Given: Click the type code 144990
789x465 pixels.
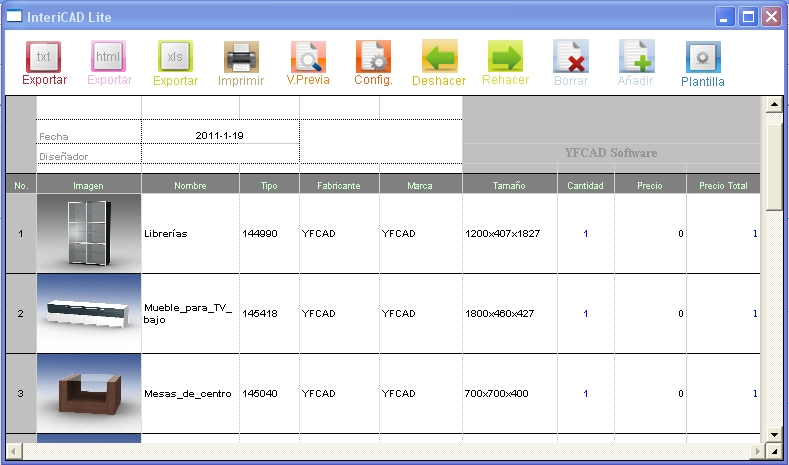Looking at the screenshot, I should pos(260,234).
